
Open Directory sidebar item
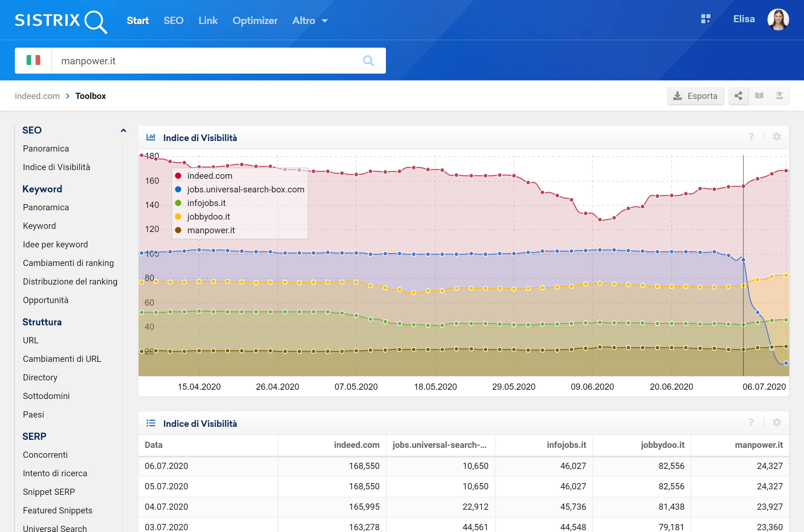(x=40, y=378)
